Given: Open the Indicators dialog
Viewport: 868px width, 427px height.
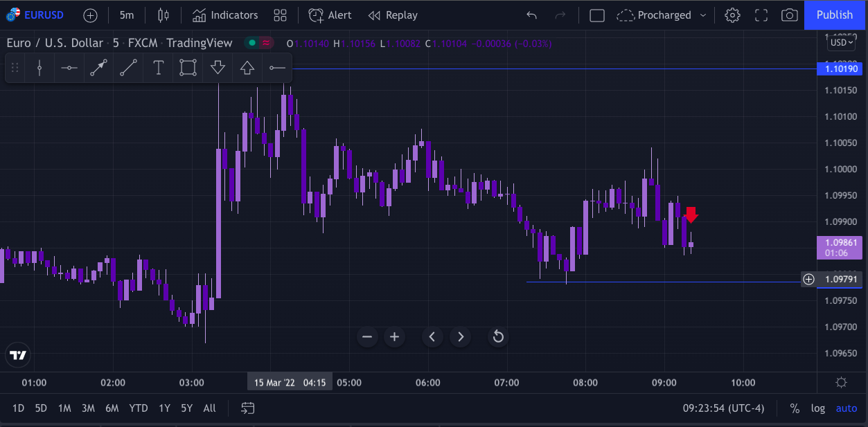Looking at the screenshot, I should pos(225,15).
